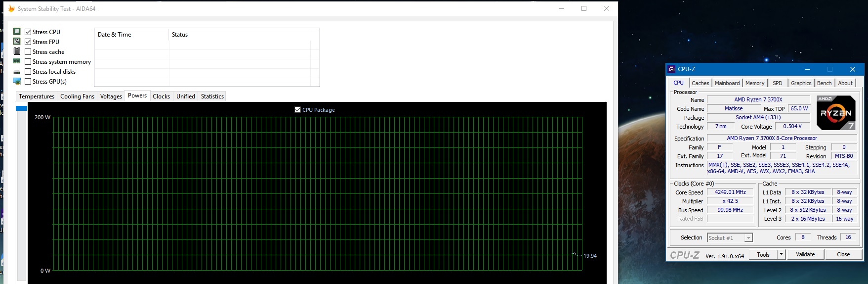Switch to the Clocks tab in AIDA64
The image size is (868, 284).
coord(161,96)
